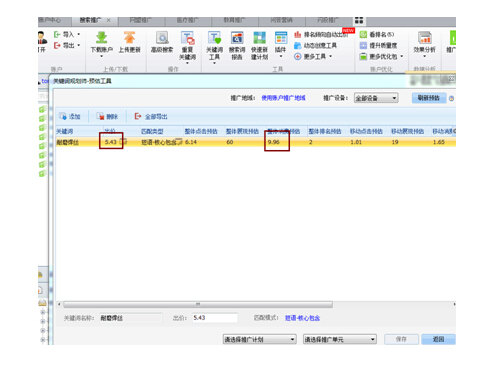This screenshot has height=369, width=484.
Task: Click the 搜索词报告 report icon
Action: [237, 38]
